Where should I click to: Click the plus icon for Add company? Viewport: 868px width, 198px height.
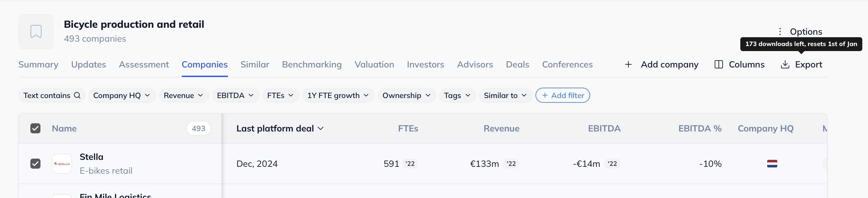[x=628, y=65]
